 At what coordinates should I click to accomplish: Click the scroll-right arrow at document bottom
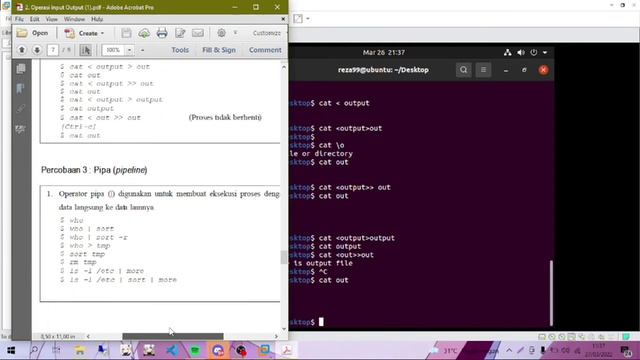276,336
